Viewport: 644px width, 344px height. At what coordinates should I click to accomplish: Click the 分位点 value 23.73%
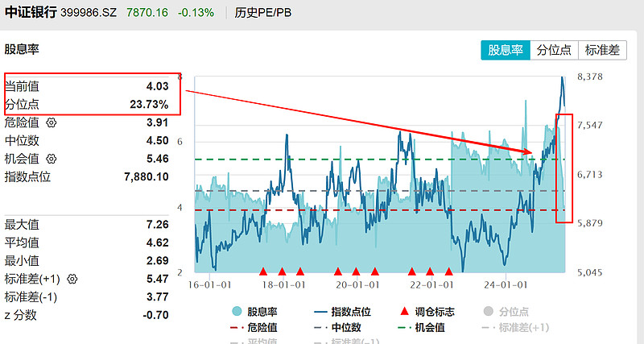pyautogui.click(x=149, y=105)
